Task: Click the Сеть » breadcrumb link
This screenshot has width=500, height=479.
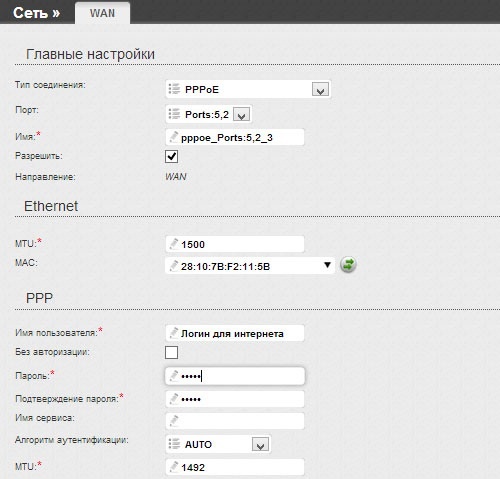Action: 36,13
